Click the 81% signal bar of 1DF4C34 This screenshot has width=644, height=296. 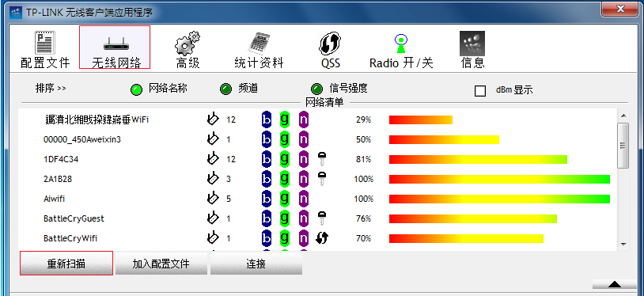coord(478,160)
